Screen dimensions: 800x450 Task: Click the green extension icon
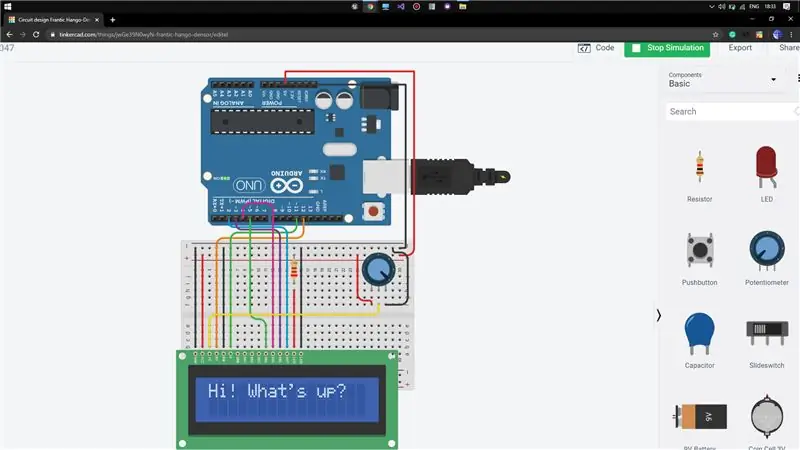(x=732, y=35)
